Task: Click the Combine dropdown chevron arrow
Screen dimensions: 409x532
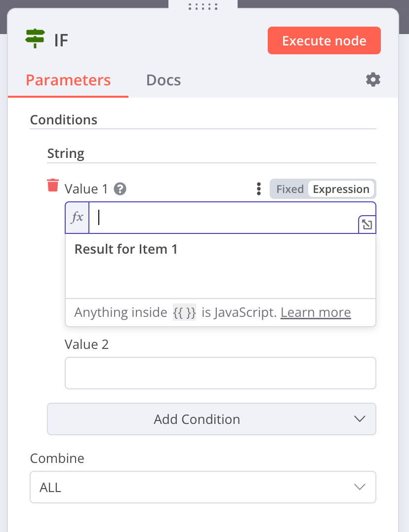Action: coord(360,487)
